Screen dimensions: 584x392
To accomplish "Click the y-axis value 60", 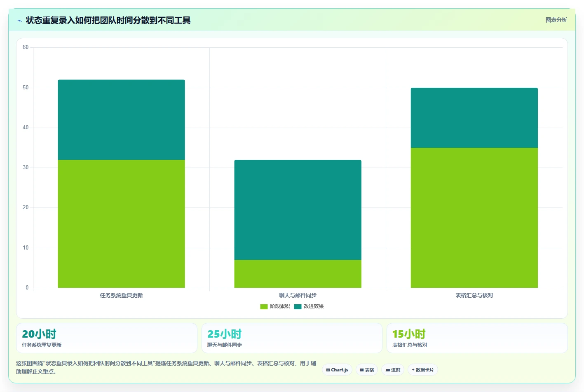I will pyautogui.click(x=26, y=47).
